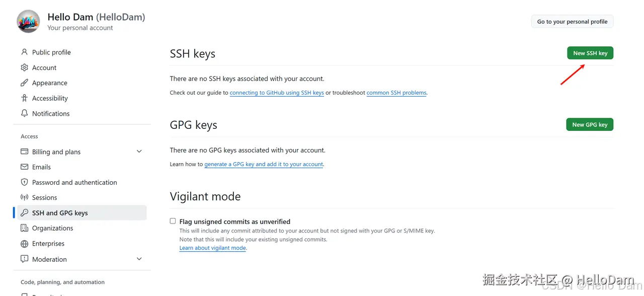
Task: Click the broadcast icon beside Sessions
Action: click(24, 198)
